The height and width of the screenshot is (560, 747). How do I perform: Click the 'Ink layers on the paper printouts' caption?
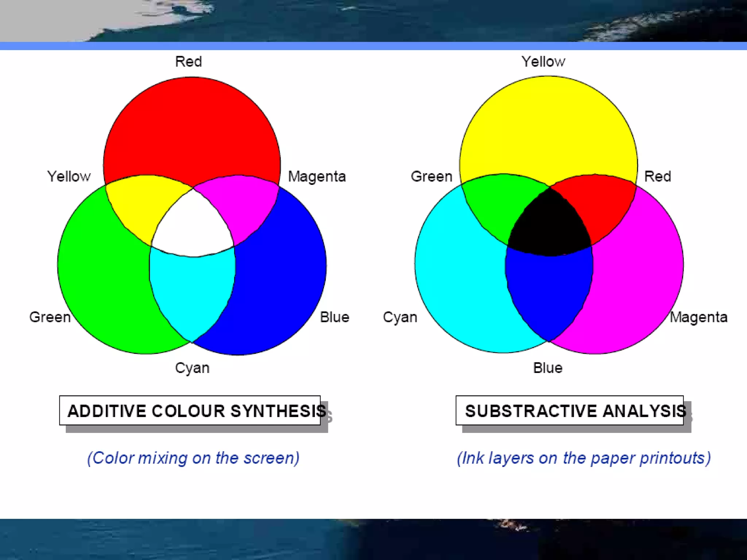584,458
